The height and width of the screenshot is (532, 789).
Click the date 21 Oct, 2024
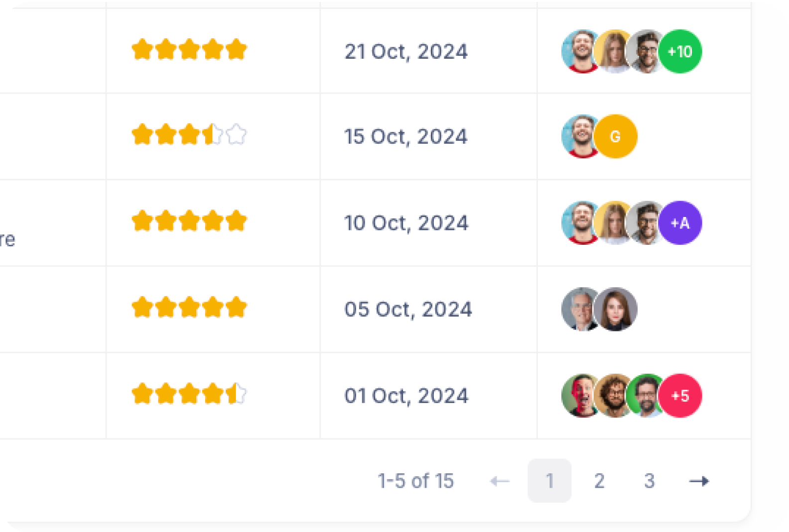406,51
